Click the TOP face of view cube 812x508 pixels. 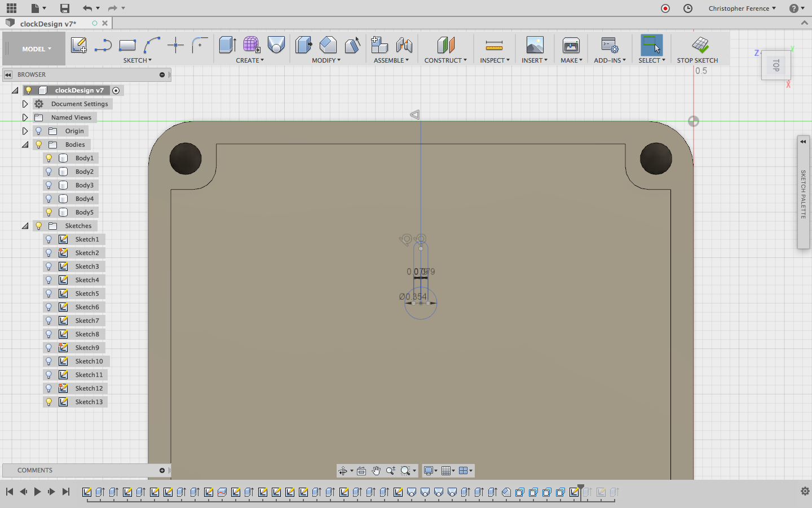click(776, 65)
